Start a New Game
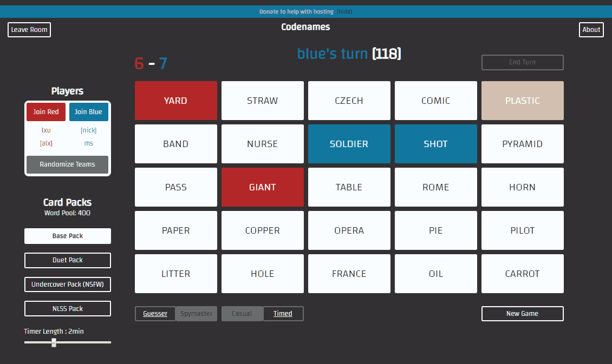612x364 pixels. click(522, 314)
